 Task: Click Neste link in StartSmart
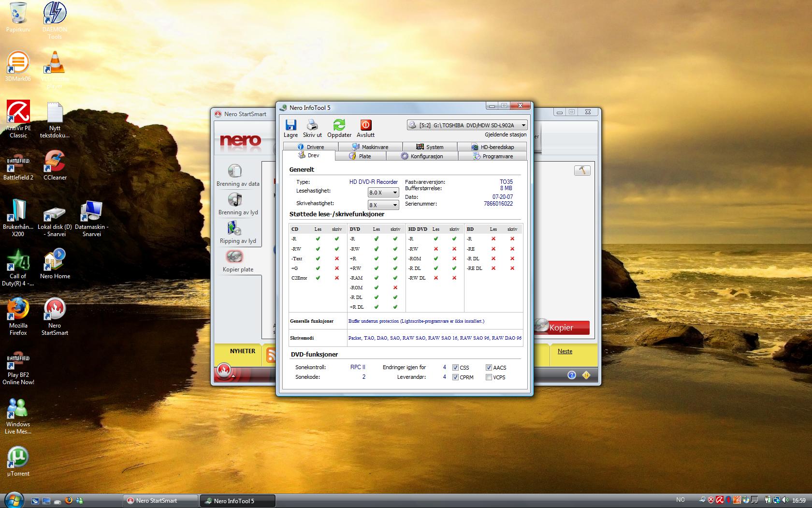[565, 351]
